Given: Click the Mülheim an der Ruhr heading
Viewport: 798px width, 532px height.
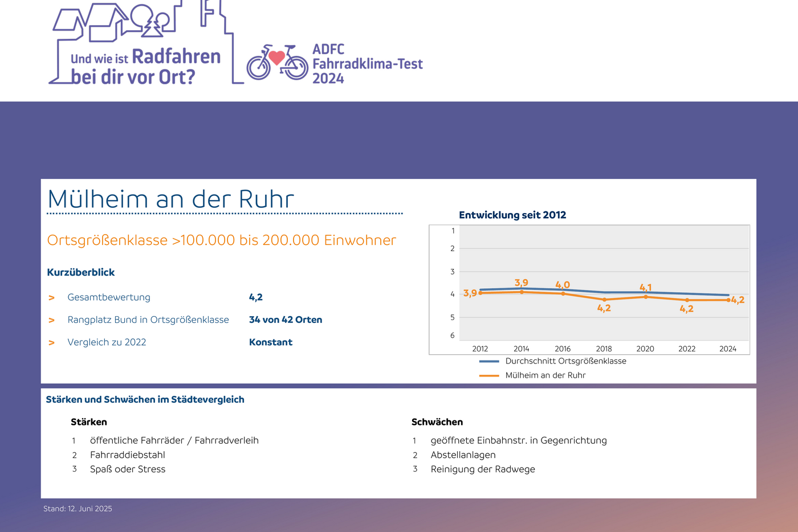Looking at the screenshot, I should [x=170, y=199].
